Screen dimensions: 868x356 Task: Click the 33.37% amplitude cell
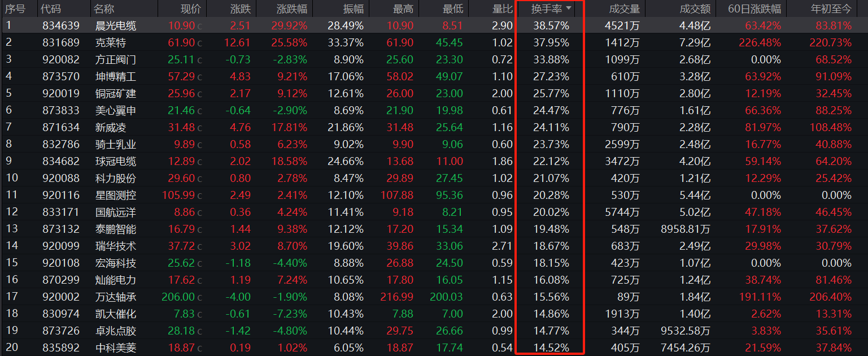pos(346,42)
